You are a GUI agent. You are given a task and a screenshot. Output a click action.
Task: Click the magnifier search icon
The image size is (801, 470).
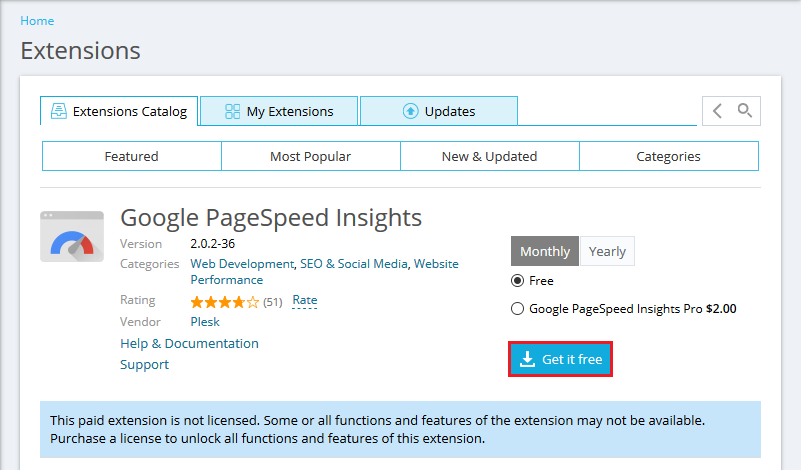coord(745,111)
